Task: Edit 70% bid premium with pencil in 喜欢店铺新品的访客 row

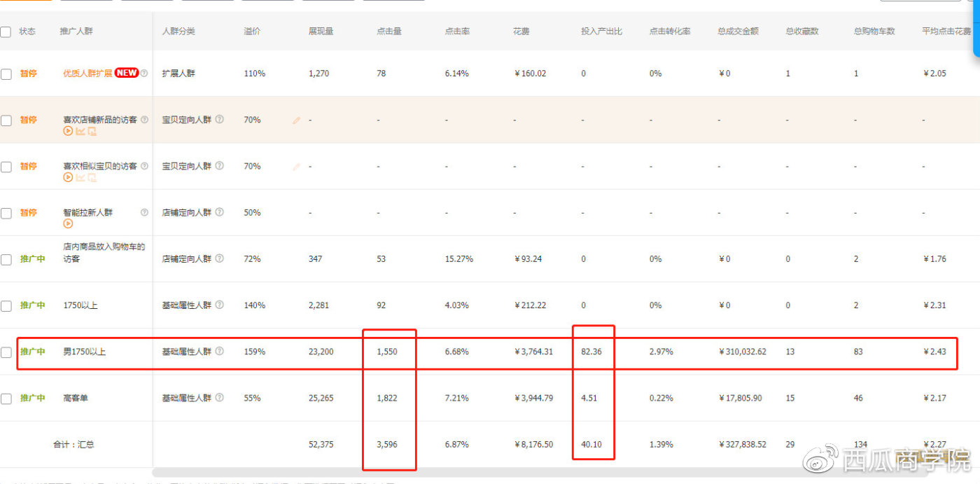Action: [x=296, y=120]
